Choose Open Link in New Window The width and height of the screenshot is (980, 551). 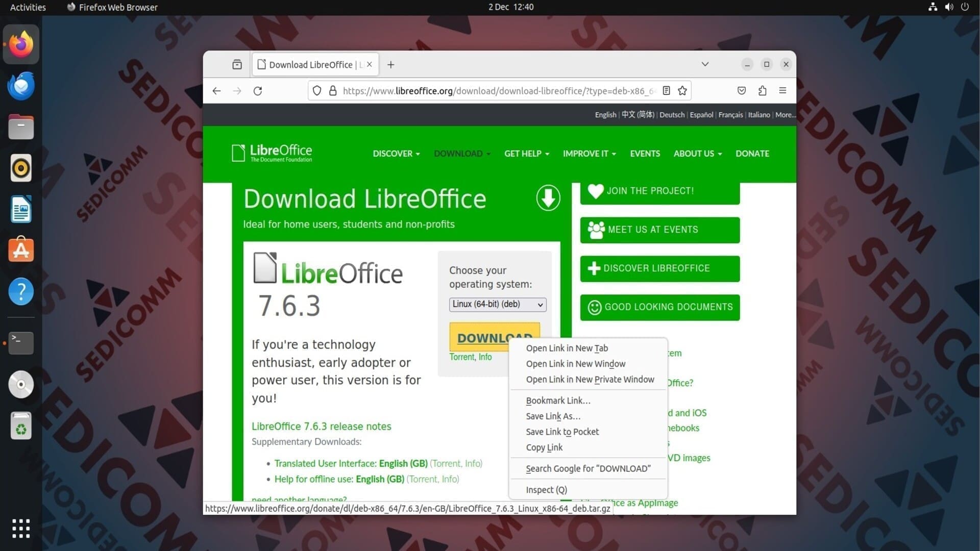588,364
